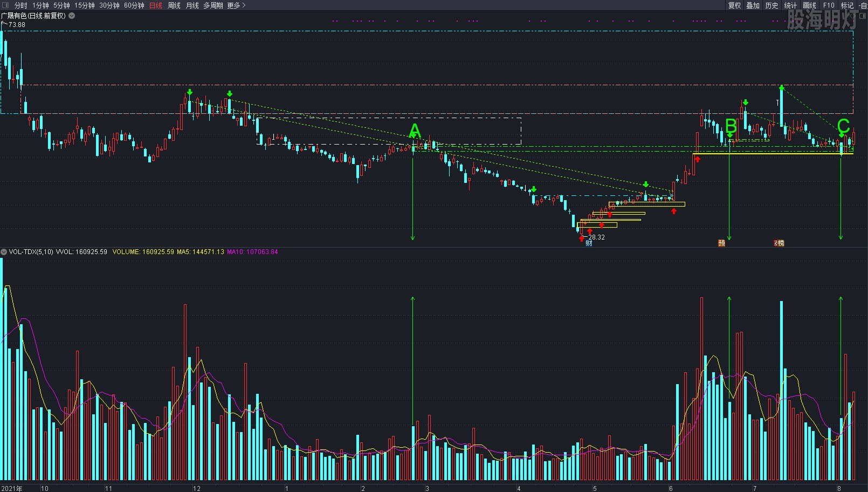Image resolution: width=868 pixels, height=492 pixels.
Task: Switch to the 分时 intraday tab
Action: [x=20, y=5]
